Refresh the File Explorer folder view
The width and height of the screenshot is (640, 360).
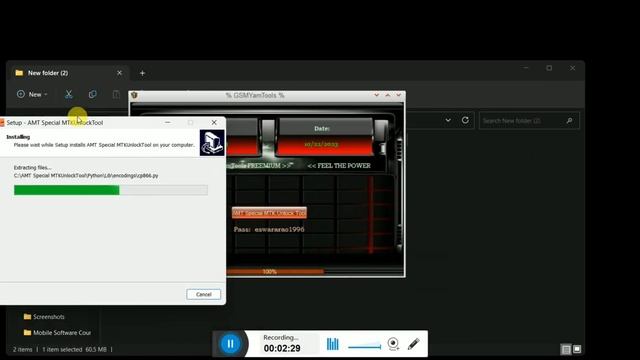click(x=465, y=120)
